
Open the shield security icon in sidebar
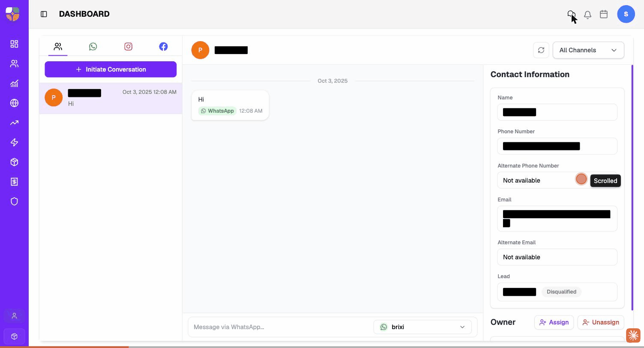pos(14,201)
